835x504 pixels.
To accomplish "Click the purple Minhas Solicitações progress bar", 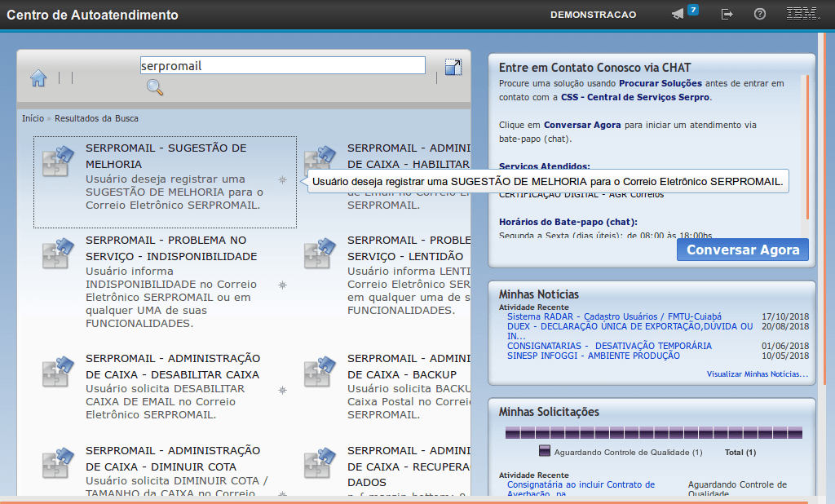I will coord(653,432).
